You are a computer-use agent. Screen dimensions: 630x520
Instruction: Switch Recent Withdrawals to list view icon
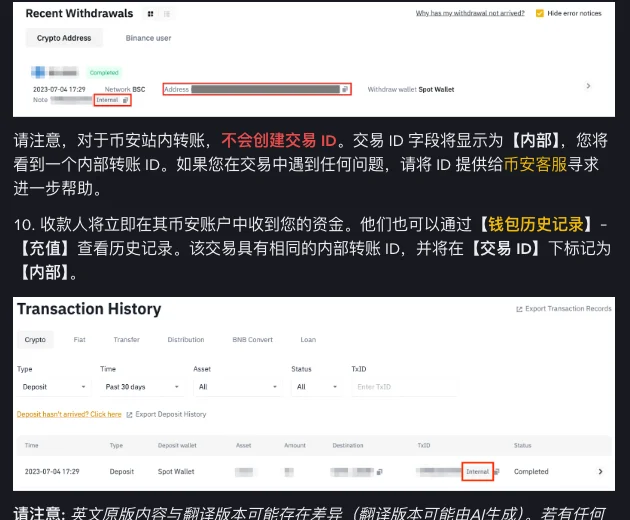[x=167, y=14]
